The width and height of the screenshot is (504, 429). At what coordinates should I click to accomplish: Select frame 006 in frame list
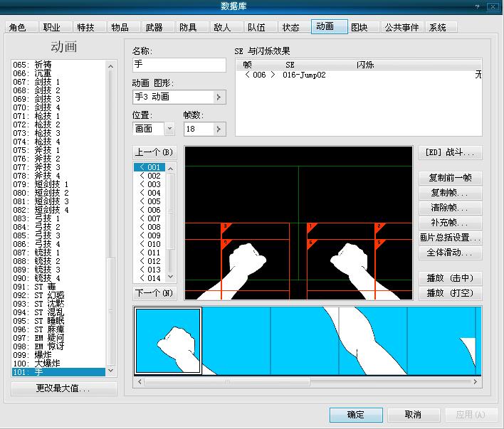pyautogui.click(x=149, y=210)
